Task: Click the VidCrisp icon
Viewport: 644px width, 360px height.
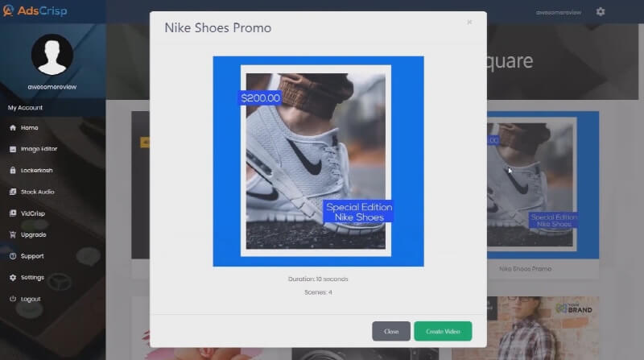Action: 13,213
